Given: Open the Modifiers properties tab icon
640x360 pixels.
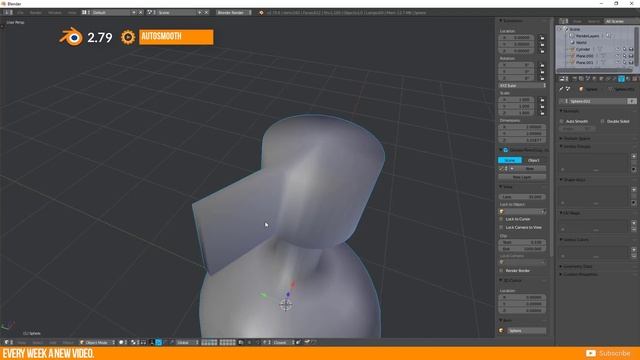Looking at the screenshot, I should pyautogui.click(x=614, y=78).
